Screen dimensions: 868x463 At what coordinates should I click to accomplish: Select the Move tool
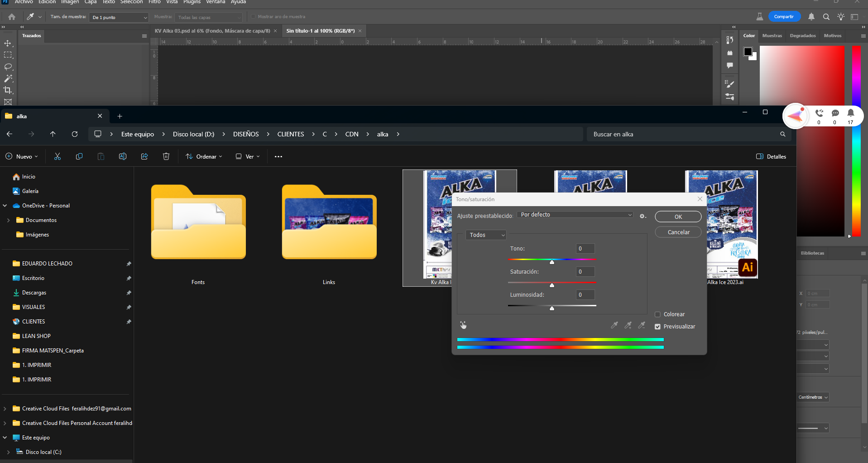8,43
